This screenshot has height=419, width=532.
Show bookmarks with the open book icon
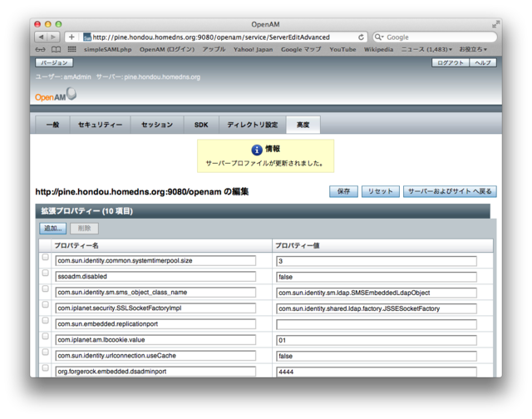57,50
